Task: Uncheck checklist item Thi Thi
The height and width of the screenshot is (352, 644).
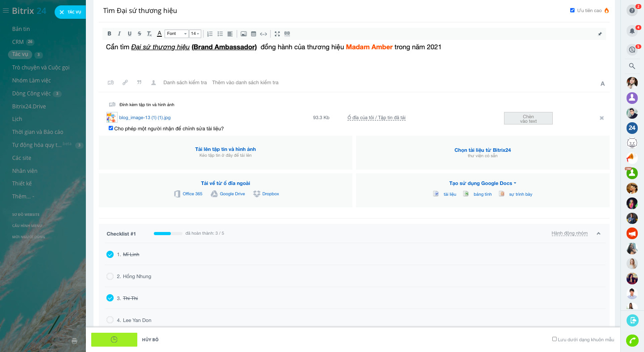Action: pyautogui.click(x=110, y=298)
